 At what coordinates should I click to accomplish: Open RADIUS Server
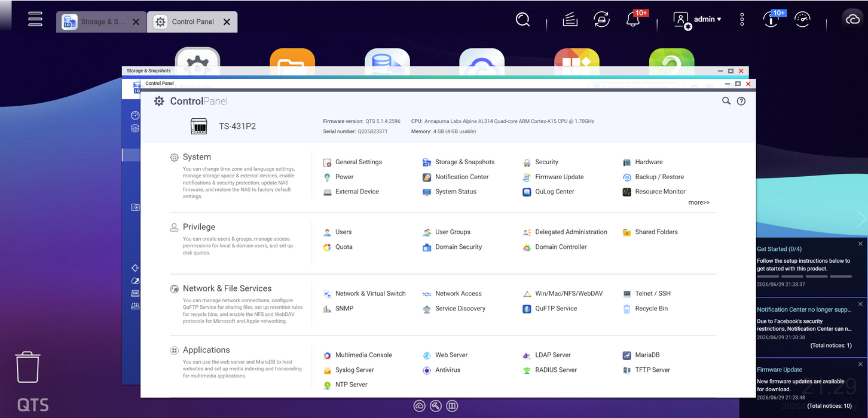[x=550, y=370]
